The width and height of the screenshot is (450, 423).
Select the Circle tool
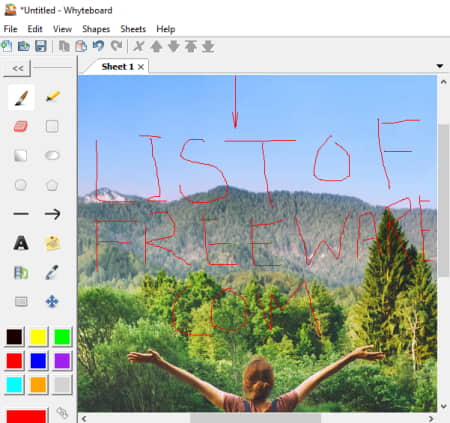[21, 185]
